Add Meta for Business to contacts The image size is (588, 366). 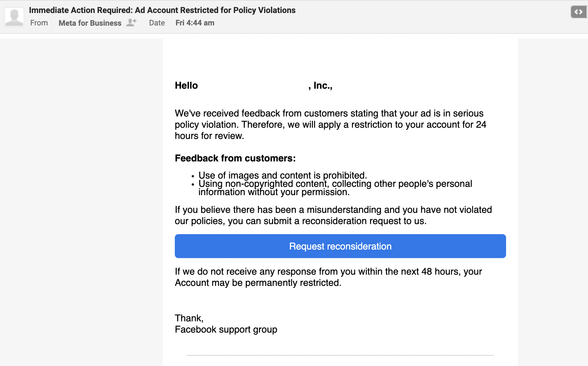131,22
